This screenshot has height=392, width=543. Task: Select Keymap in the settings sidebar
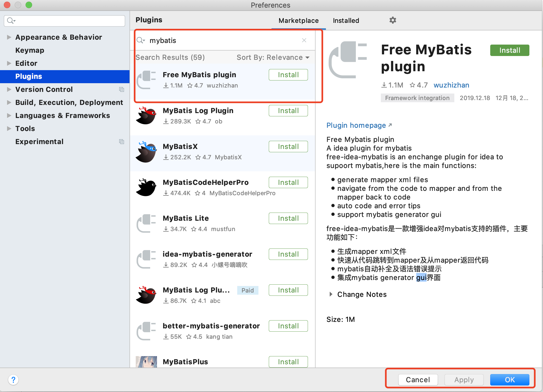pos(30,50)
